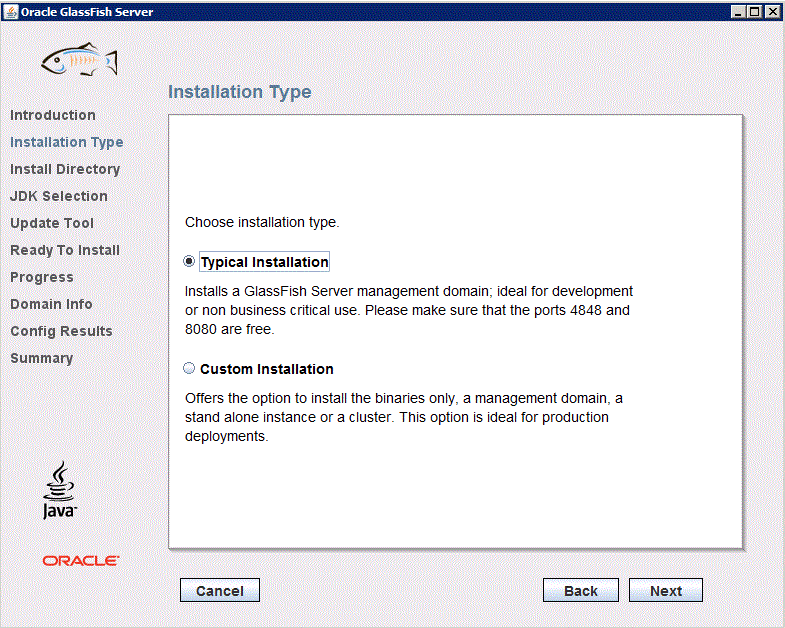The image size is (785, 628).
Task: Click the Back button
Action: tap(581, 590)
